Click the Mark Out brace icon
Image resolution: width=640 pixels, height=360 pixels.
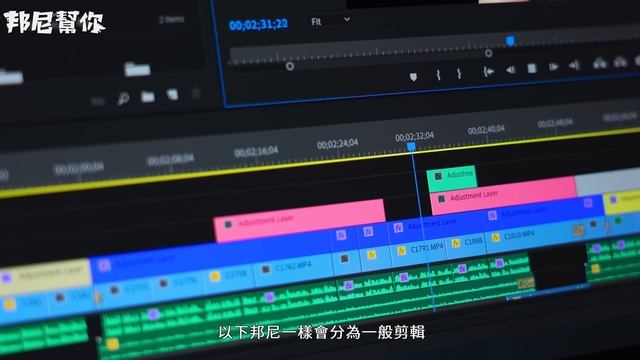tap(459, 73)
